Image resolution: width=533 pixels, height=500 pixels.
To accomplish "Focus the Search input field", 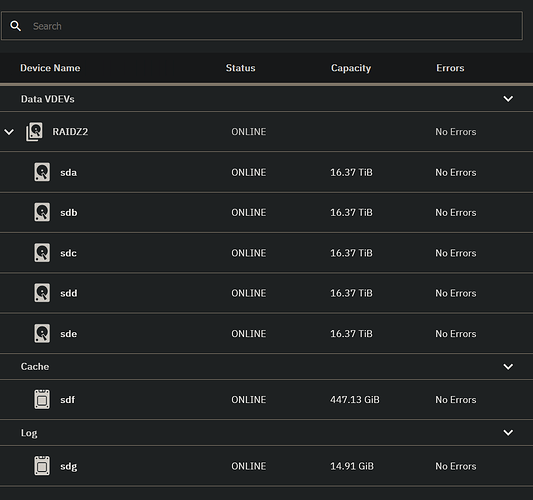I will tap(262, 26).
